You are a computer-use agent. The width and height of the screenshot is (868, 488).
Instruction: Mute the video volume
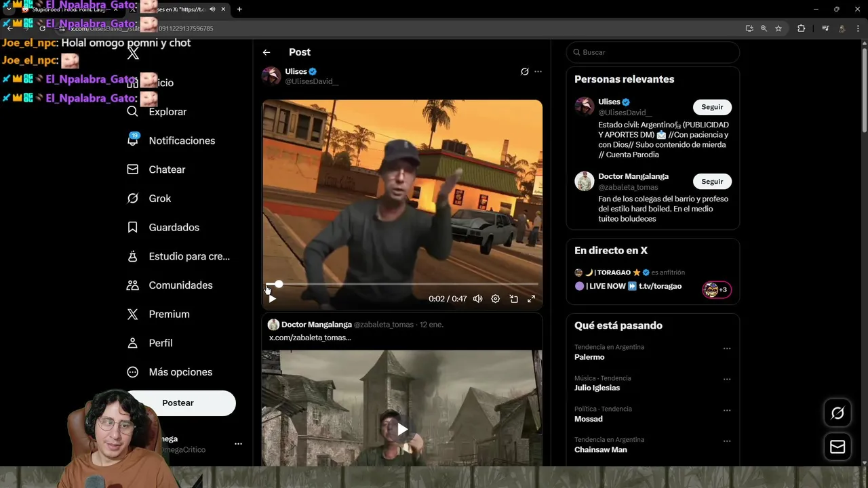(477, 299)
